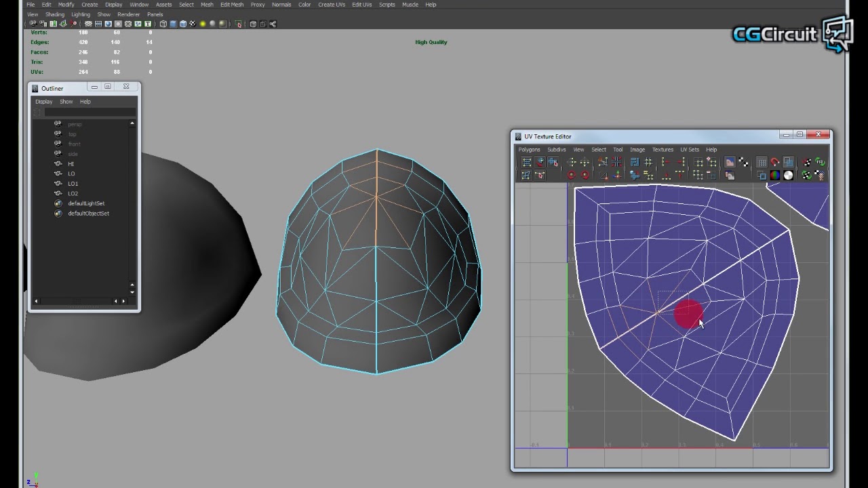Image resolution: width=868 pixels, height=488 pixels.
Task: Open the Renderer panel menu
Action: (128, 14)
